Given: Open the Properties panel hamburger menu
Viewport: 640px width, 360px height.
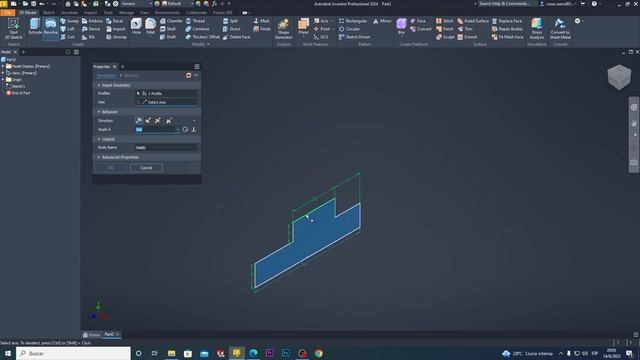Looking at the screenshot, I should 197,67.
